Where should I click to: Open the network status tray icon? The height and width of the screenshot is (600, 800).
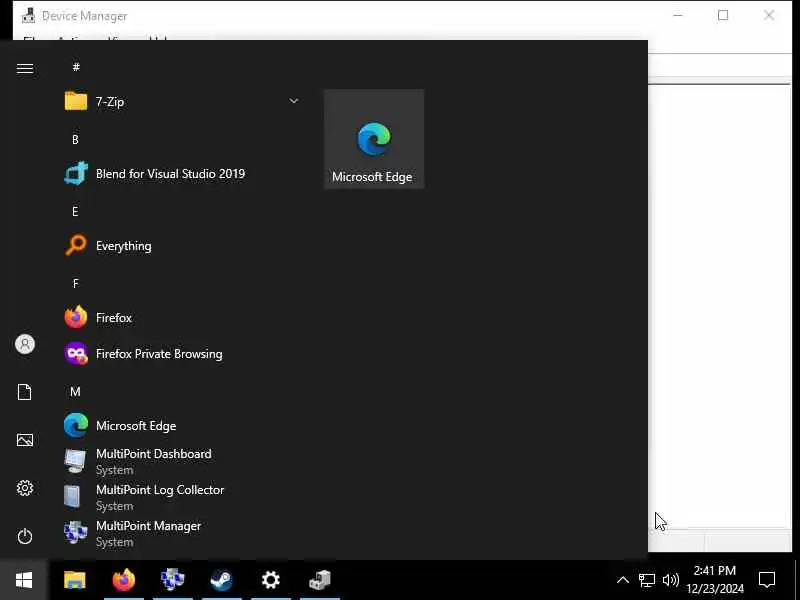pyautogui.click(x=647, y=580)
